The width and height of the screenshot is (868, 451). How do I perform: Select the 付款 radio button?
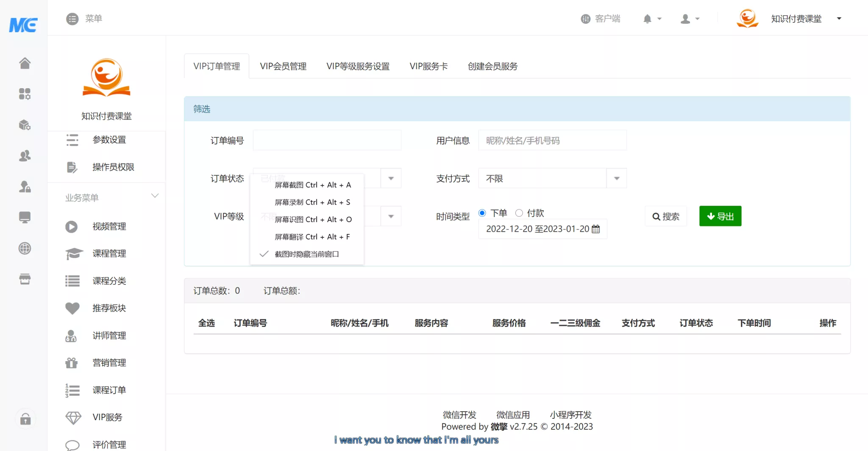point(519,213)
